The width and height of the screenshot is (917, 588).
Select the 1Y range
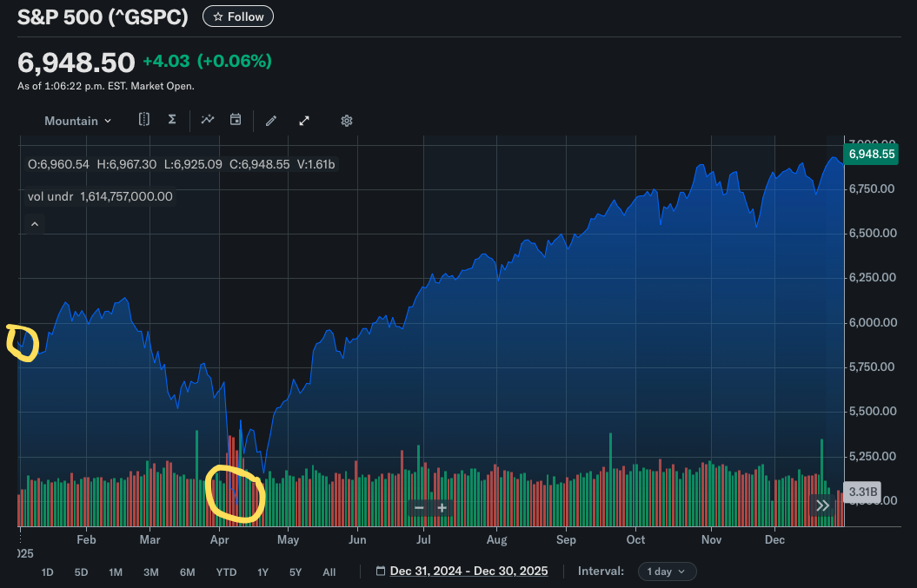pyautogui.click(x=262, y=572)
